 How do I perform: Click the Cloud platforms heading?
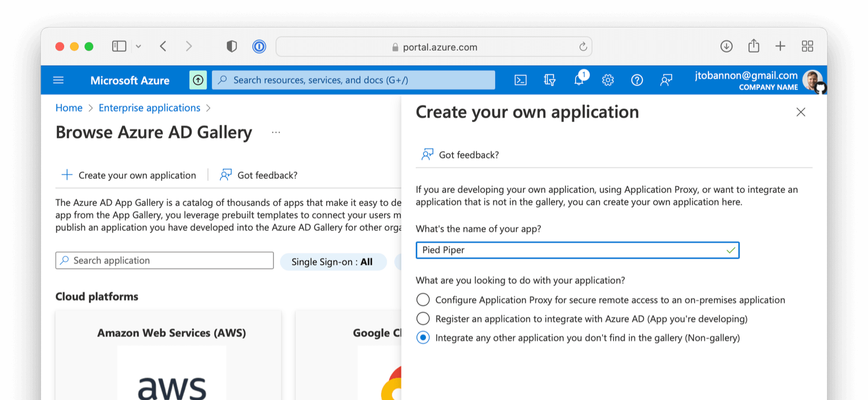97,296
